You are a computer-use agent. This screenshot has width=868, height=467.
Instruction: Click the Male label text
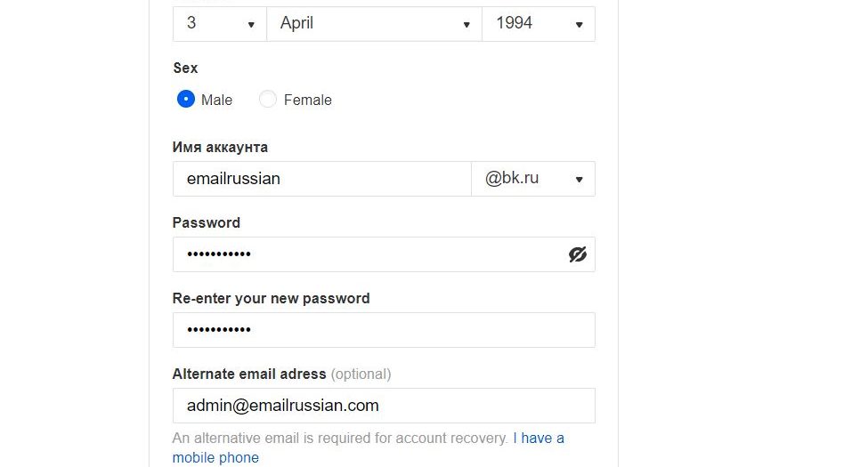click(216, 101)
